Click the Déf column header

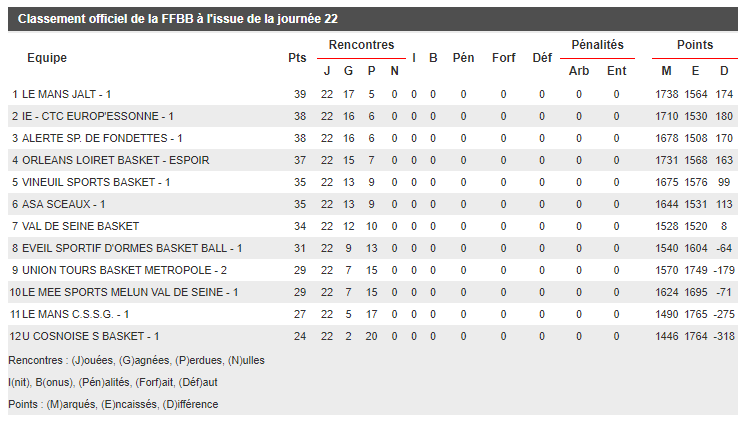[542, 58]
